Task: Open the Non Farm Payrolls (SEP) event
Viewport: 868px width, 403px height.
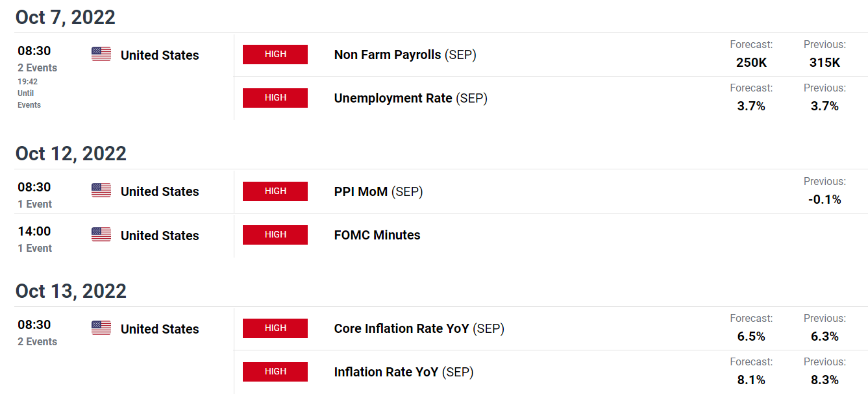Action: pos(405,55)
